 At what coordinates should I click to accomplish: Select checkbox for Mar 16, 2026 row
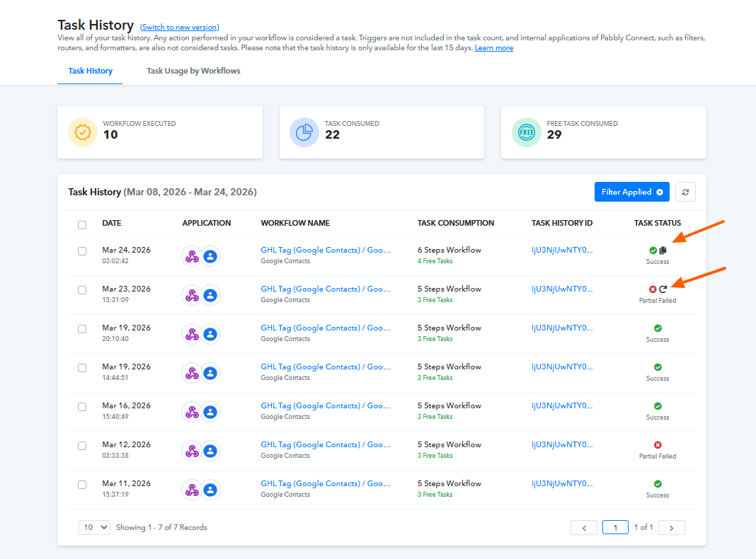click(82, 407)
